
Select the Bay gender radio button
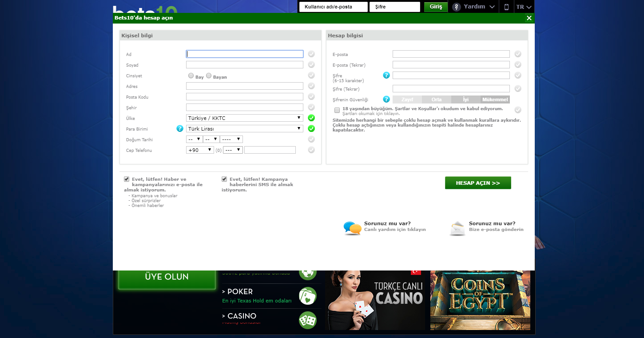[x=191, y=76]
